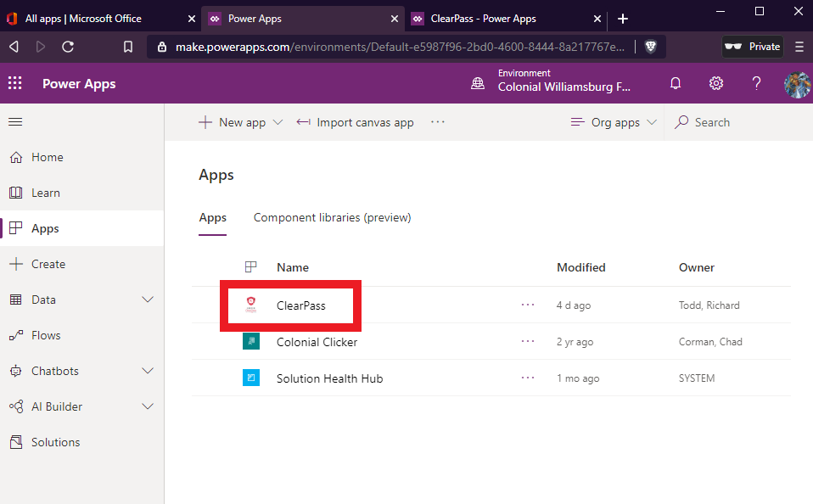Expand the AI Builder section chevron
This screenshot has width=813, height=504.
(x=148, y=406)
